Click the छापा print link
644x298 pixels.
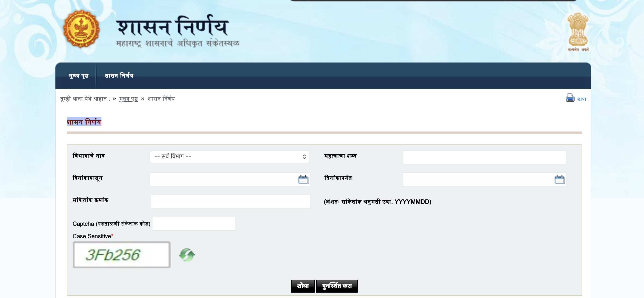[582, 99]
